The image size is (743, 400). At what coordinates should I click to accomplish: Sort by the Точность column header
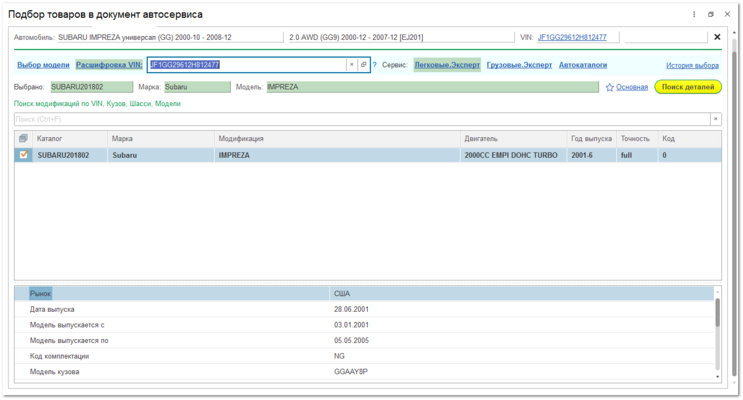click(637, 138)
